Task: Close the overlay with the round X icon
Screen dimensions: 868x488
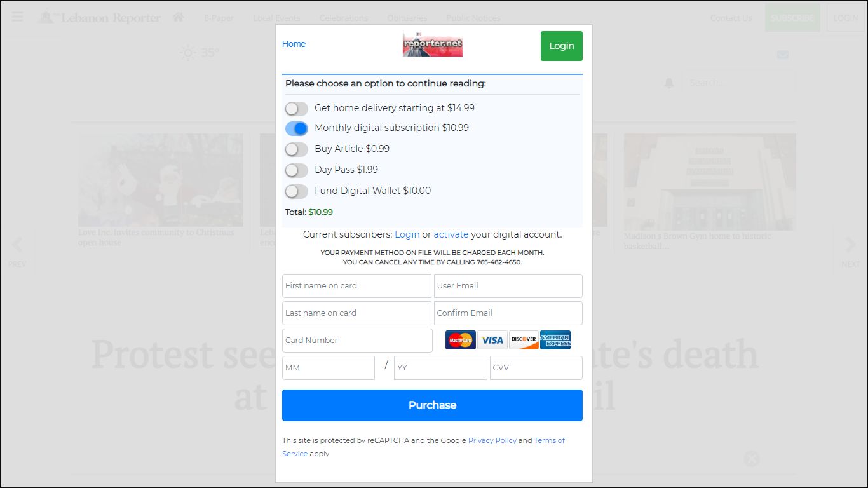Action: click(752, 459)
